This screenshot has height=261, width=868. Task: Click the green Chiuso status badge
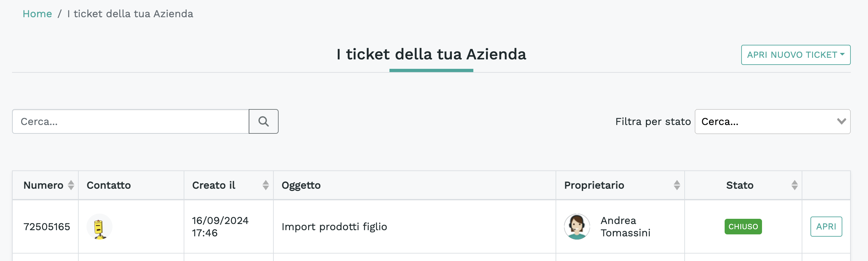pyautogui.click(x=743, y=227)
